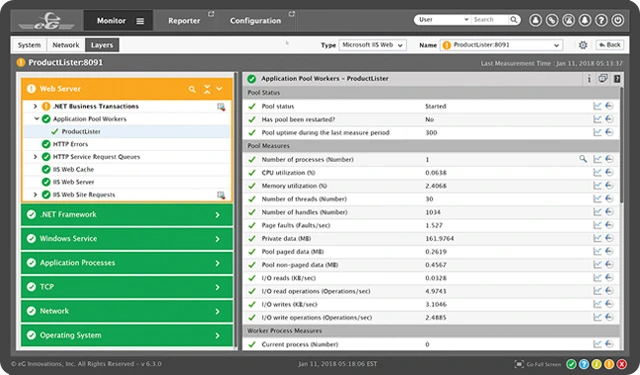The image size is (640, 375).
Task: Click 'I/O read operations (Operations/sec)' label
Action: pyautogui.click(x=316, y=291)
